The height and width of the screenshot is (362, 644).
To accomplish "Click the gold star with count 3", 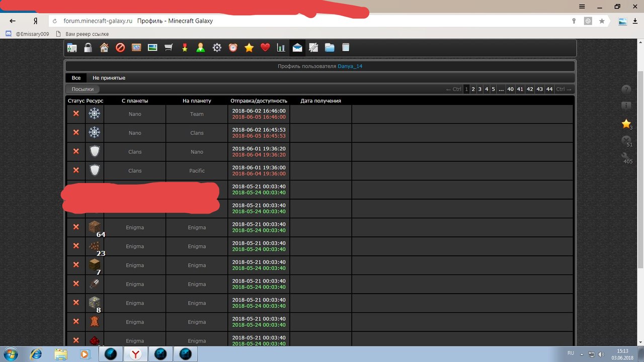I will [x=626, y=124].
